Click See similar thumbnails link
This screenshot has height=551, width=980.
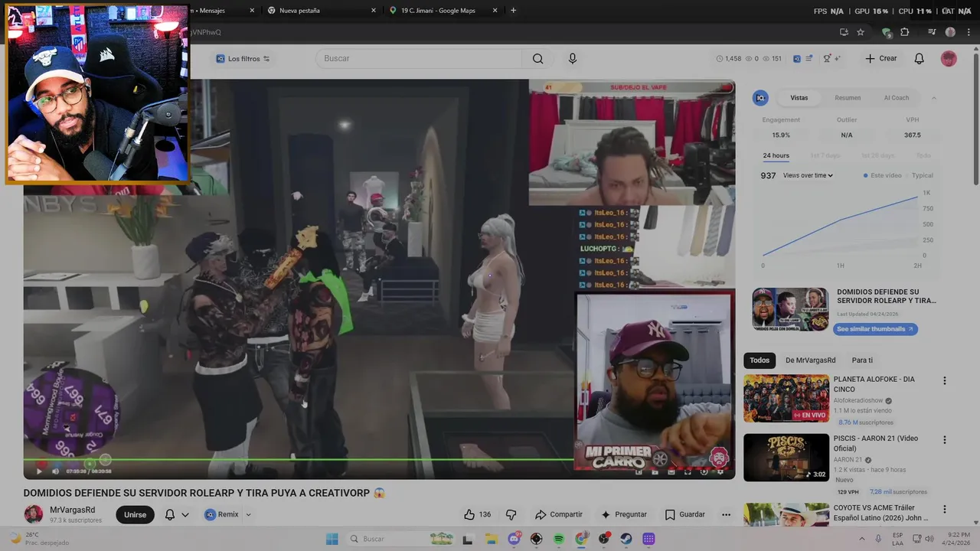click(x=875, y=329)
